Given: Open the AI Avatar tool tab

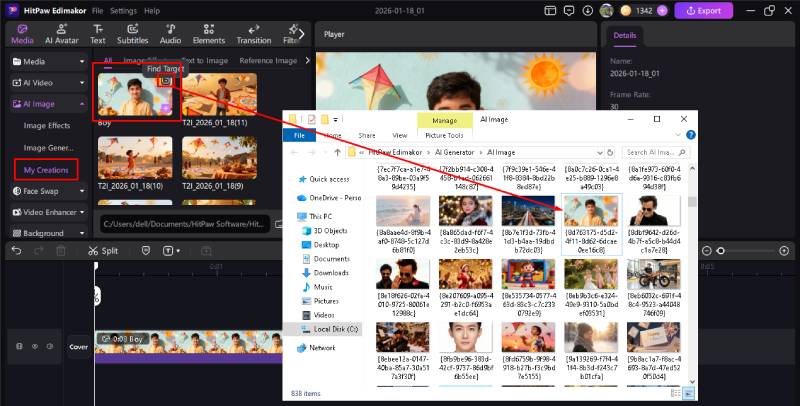Looking at the screenshot, I should pyautogui.click(x=61, y=33).
